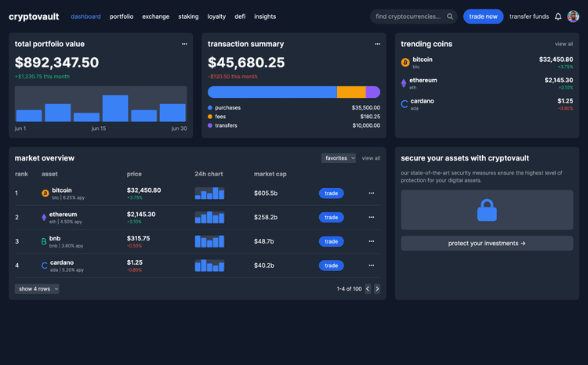Go to previous page of market results
This screenshot has width=588, height=365.
[367, 289]
